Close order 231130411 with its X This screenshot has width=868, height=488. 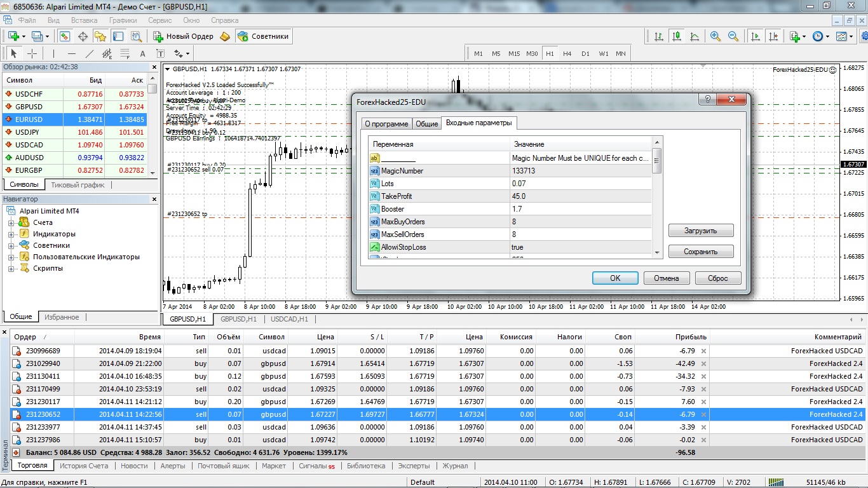[x=703, y=376]
